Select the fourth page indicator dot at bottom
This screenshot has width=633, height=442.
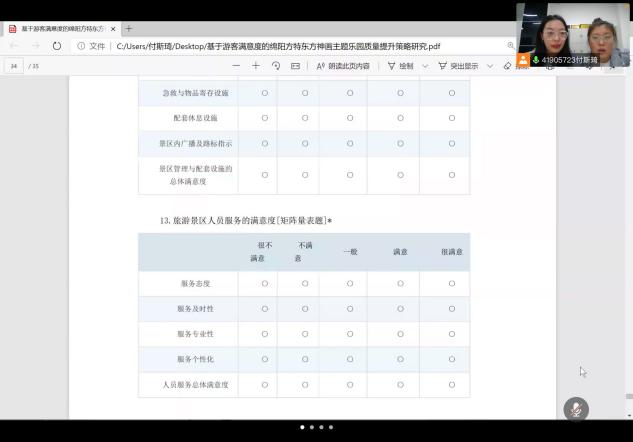(331, 427)
